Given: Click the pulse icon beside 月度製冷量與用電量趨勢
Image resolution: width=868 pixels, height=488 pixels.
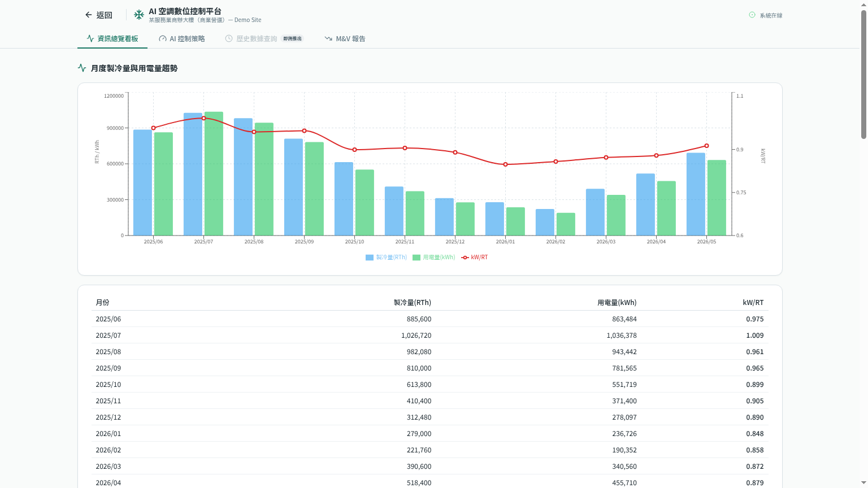Looking at the screenshot, I should point(82,68).
